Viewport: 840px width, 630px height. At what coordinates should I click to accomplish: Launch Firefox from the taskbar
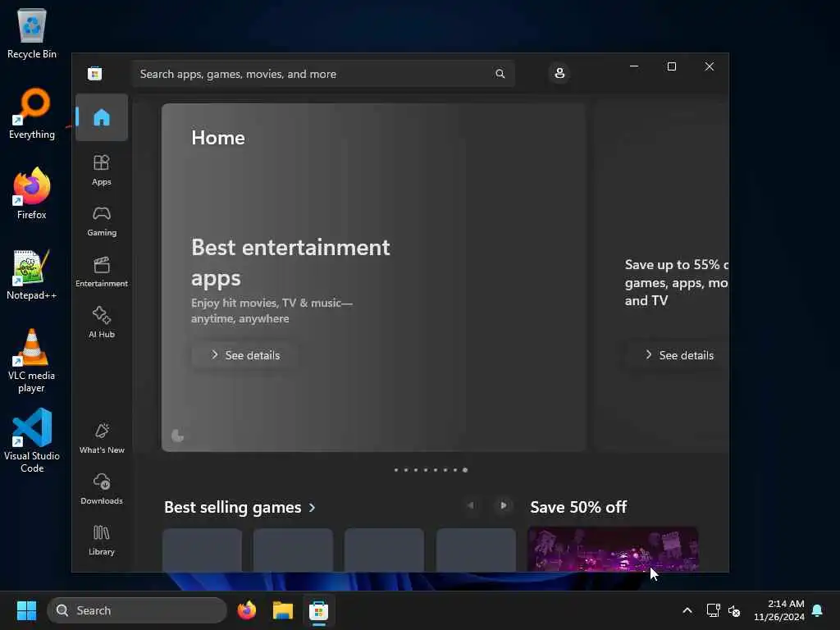(247, 610)
